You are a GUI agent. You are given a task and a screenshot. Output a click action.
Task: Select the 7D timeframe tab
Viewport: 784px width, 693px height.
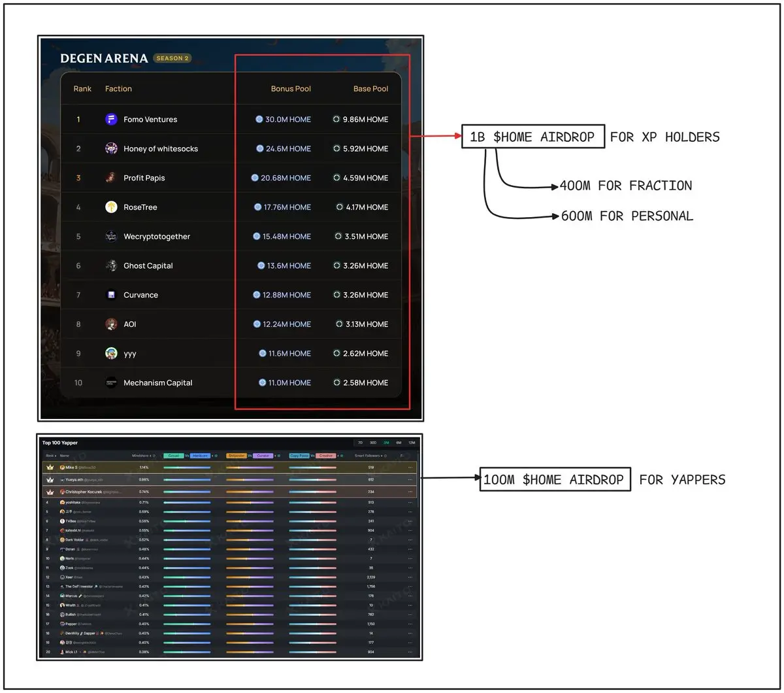pos(359,443)
